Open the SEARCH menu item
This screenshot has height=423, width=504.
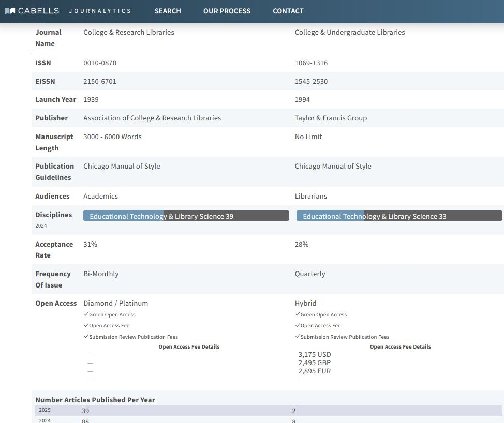[168, 11]
